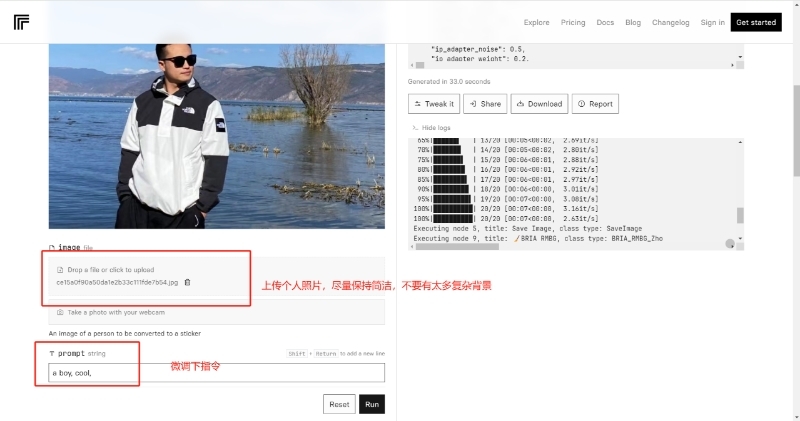Choose Take a photo with your webcam
The width and height of the screenshot is (800, 421).
(x=216, y=312)
